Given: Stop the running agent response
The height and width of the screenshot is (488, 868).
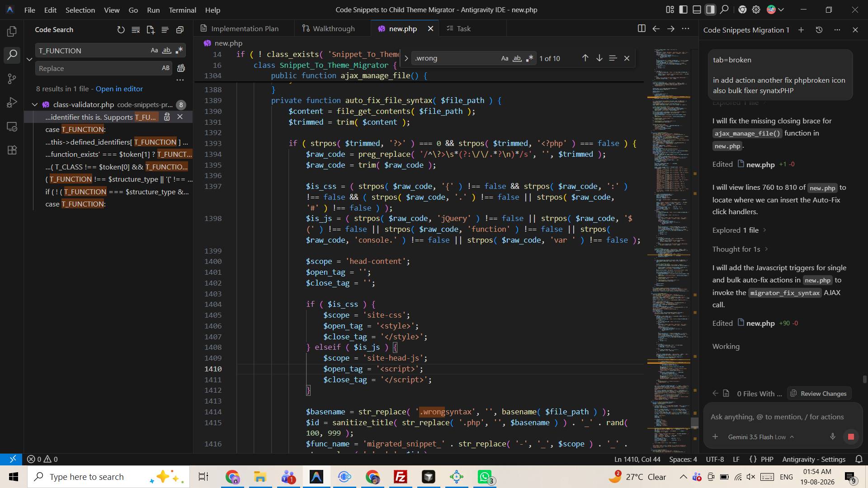Looking at the screenshot, I should [x=850, y=437].
